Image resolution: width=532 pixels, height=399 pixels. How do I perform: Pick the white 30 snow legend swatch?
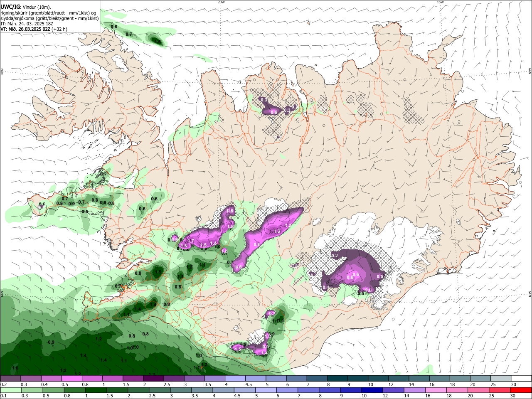click(522, 379)
